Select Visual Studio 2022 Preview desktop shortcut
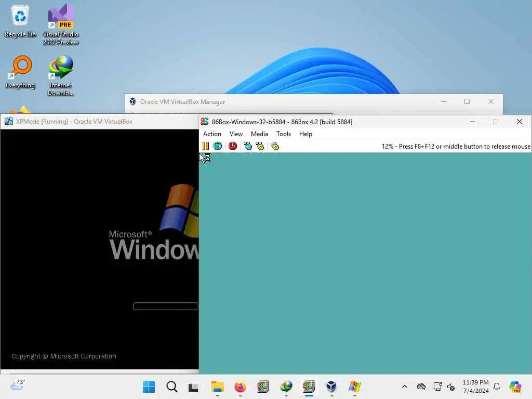 (x=61, y=24)
